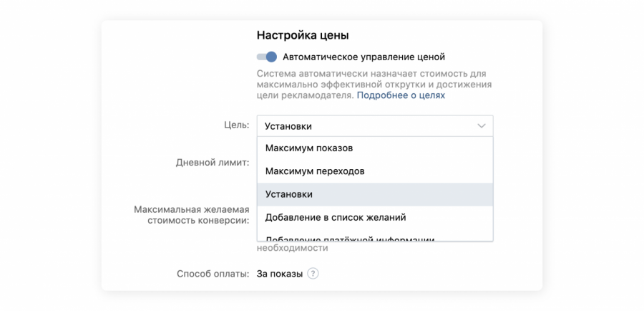644x311 pixels.
Task: Click the "За показы" payment method value
Action: pos(280,274)
